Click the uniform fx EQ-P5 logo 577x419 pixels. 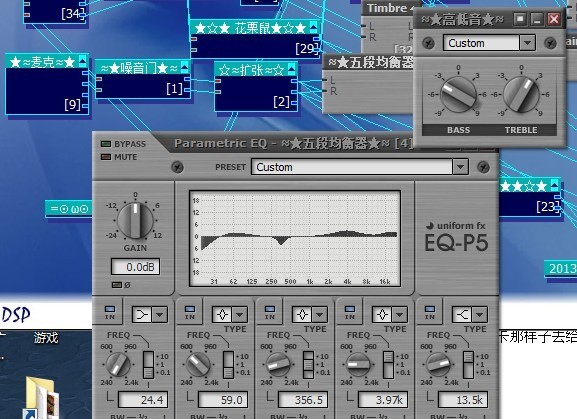[x=456, y=237]
